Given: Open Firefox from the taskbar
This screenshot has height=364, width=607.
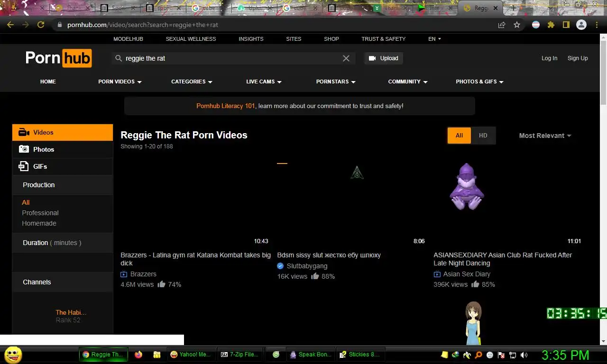Looking at the screenshot, I should coord(138,355).
